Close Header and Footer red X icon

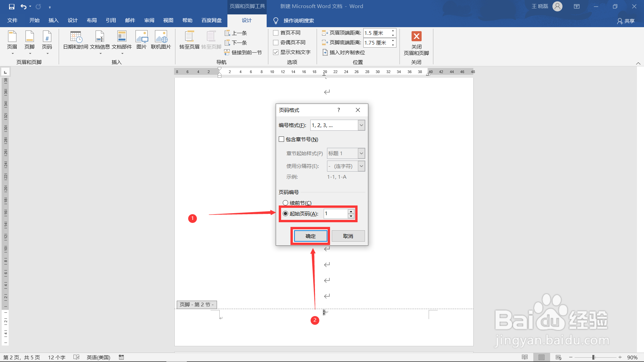coord(416,36)
